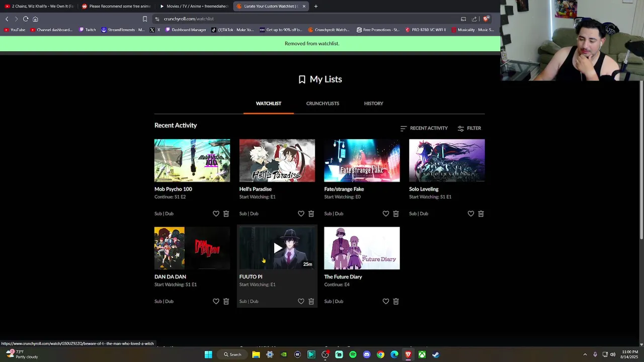Click the Brave Shields lion icon
The width and height of the screenshot is (644, 362).
486,19
